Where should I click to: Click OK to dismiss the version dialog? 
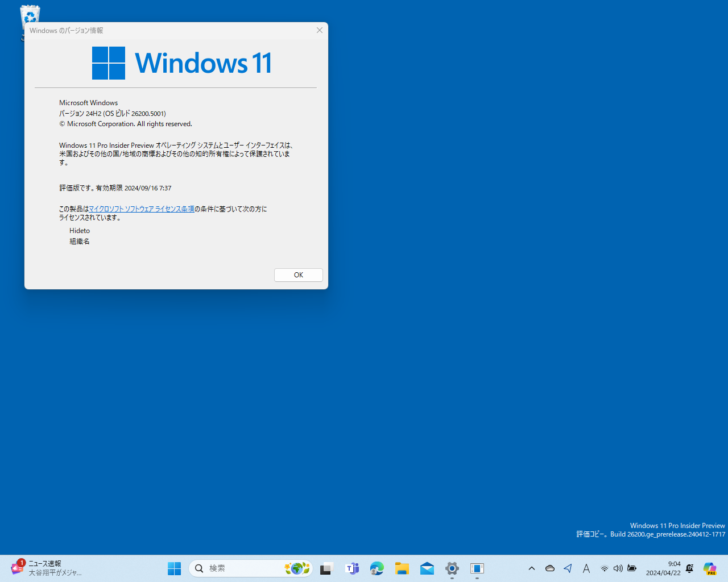(x=298, y=275)
